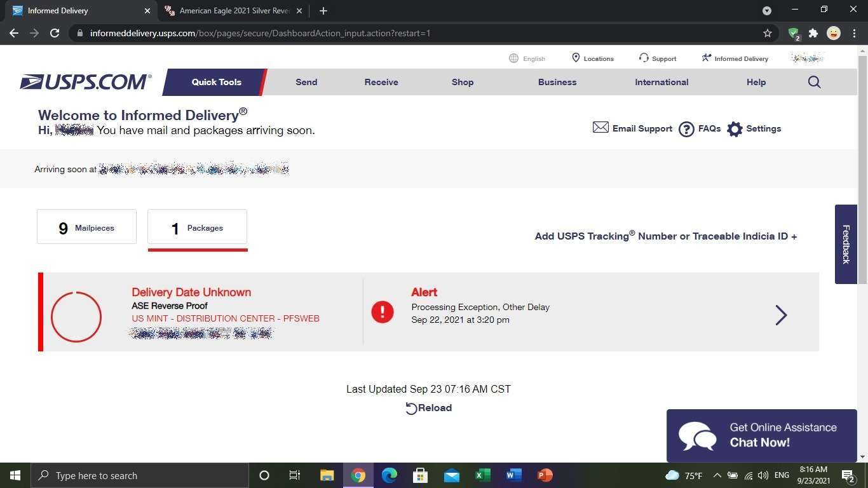868x488 pixels.
Task: Close the American Eagle 2021 Silver tab
Action: (x=299, y=11)
